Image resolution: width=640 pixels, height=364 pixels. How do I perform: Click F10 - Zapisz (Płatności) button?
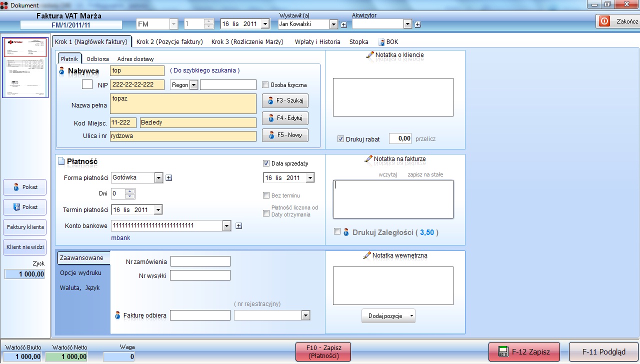coord(323,351)
